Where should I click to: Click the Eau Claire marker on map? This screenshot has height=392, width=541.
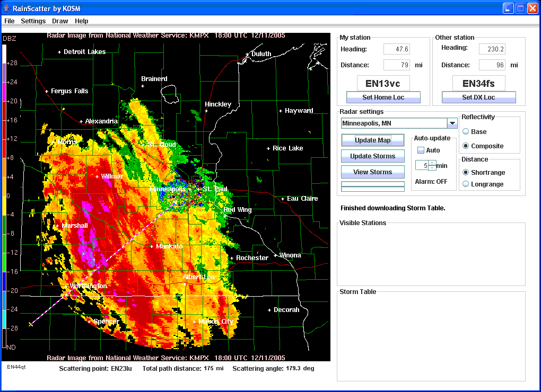click(x=283, y=199)
